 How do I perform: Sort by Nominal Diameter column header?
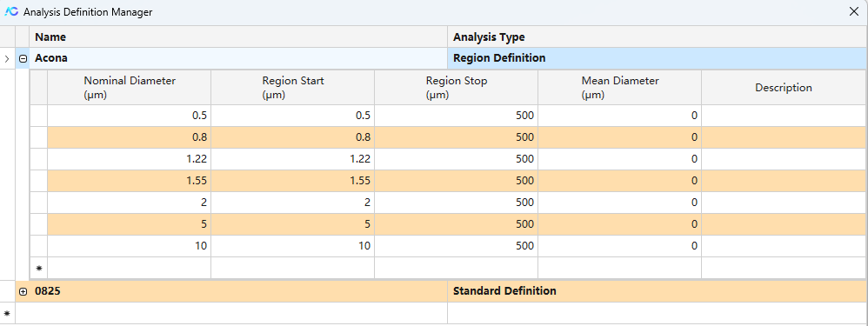pyautogui.click(x=129, y=88)
